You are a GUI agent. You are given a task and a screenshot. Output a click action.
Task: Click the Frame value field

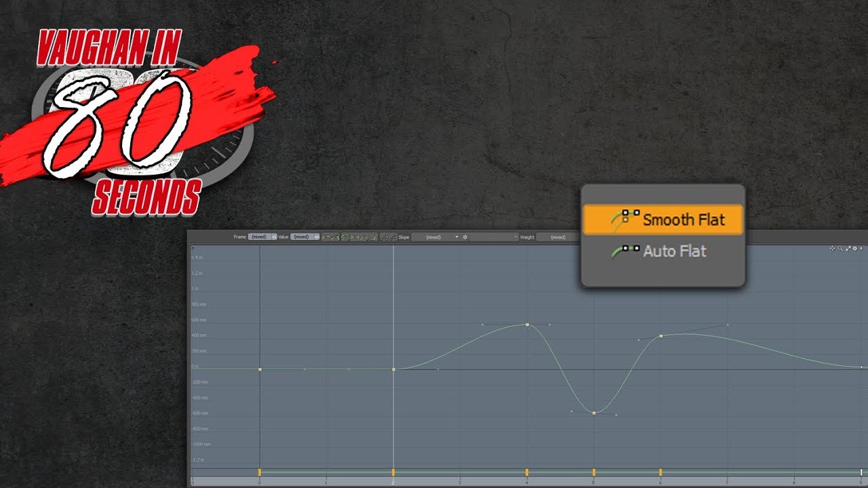tap(259, 237)
